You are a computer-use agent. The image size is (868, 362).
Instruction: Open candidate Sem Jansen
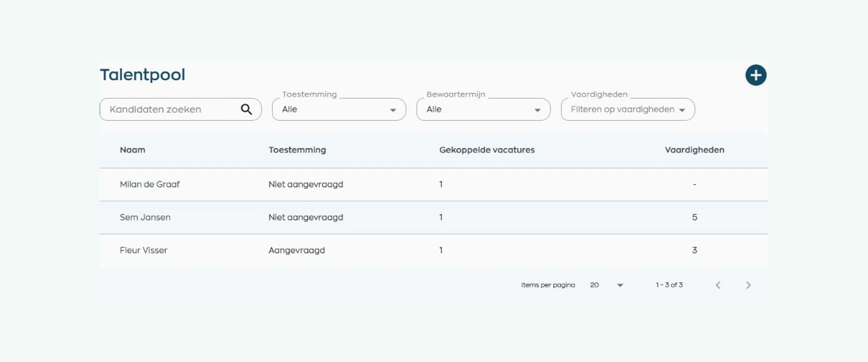pyautogui.click(x=145, y=217)
